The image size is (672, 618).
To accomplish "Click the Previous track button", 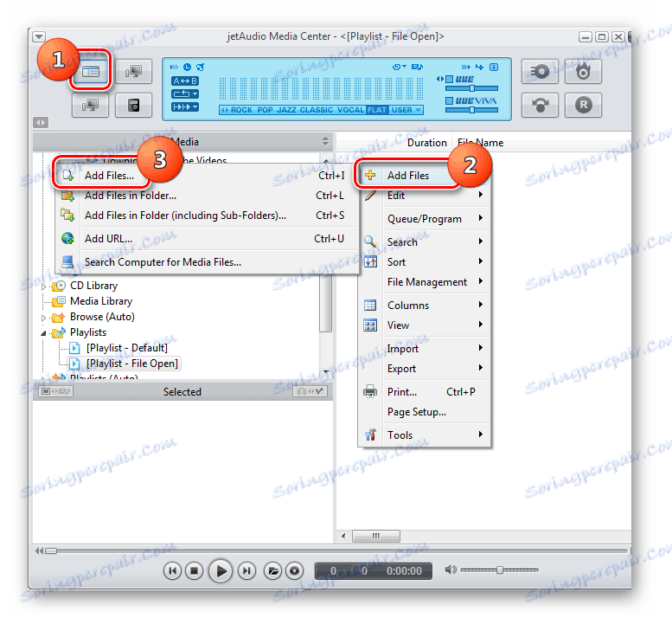I will [x=172, y=570].
